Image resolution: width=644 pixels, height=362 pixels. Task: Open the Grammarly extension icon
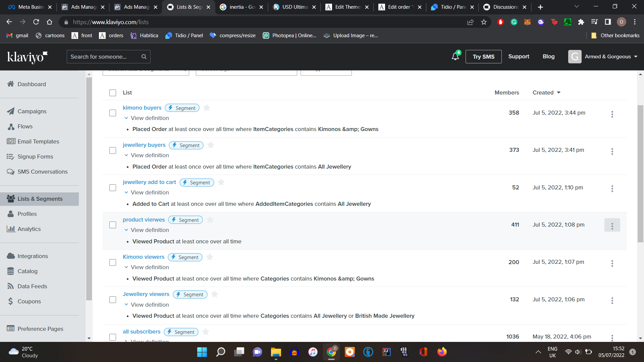coord(514,22)
